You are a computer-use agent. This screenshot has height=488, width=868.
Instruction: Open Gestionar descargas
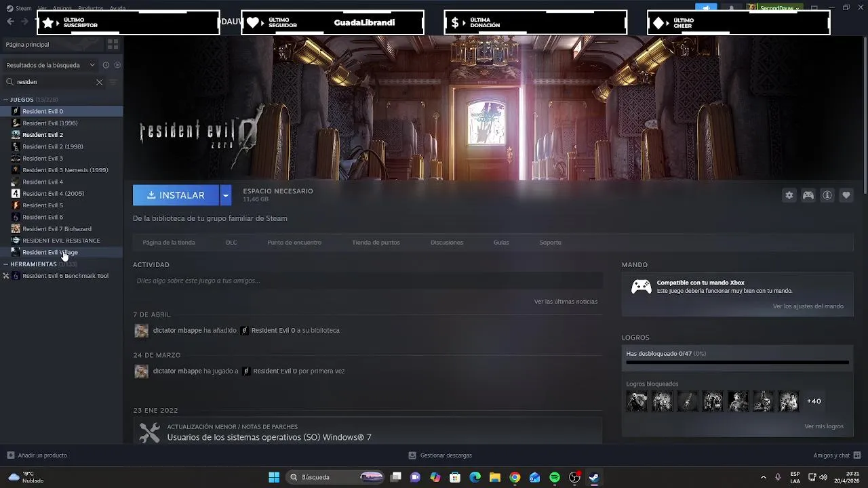(x=440, y=455)
